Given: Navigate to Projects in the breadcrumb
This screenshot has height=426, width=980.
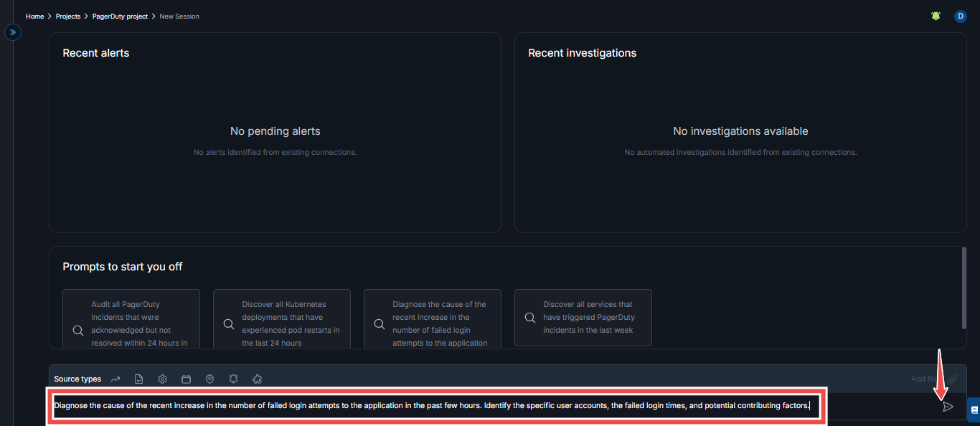Looking at the screenshot, I should click(68, 16).
